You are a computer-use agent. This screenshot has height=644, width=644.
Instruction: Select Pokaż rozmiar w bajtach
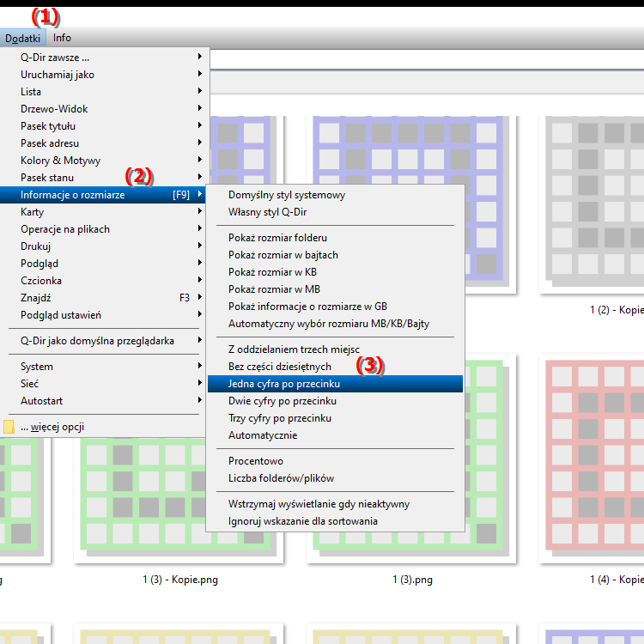[335, 255]
